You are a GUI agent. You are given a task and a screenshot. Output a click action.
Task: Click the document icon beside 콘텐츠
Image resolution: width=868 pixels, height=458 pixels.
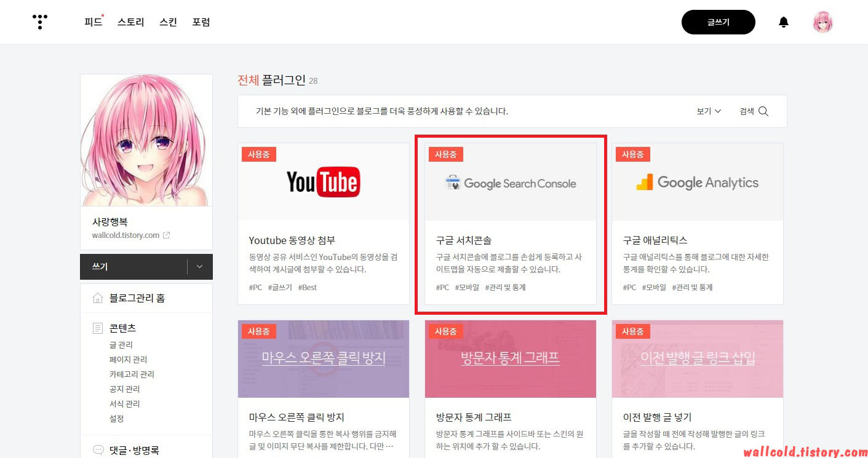pyautogui.click(x=98, y=328)
